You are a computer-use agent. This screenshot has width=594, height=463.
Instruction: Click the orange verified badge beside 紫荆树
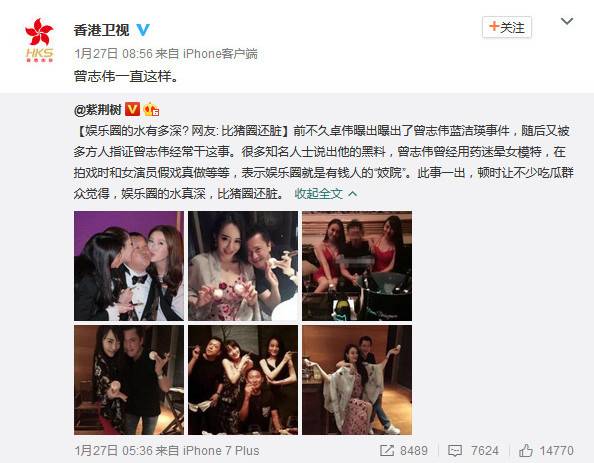tap(132, 109)
